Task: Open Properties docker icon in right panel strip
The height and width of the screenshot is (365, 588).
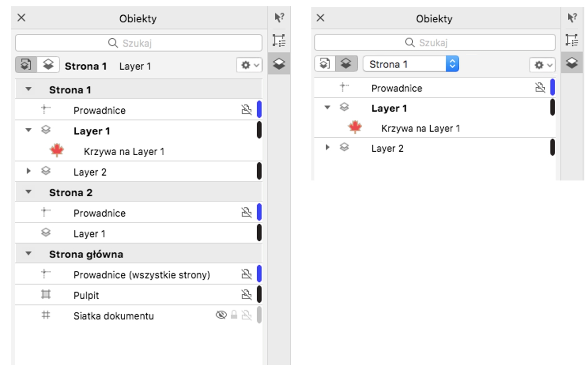Action: [572, 41]
